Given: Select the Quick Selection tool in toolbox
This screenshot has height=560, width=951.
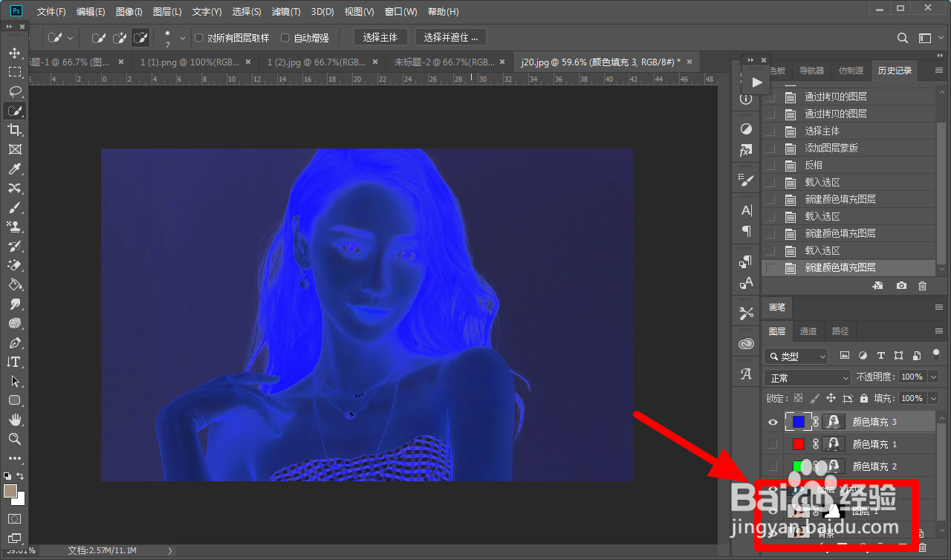Looking at the screenshot, I should pyautogui.click(x=14, y=111).
